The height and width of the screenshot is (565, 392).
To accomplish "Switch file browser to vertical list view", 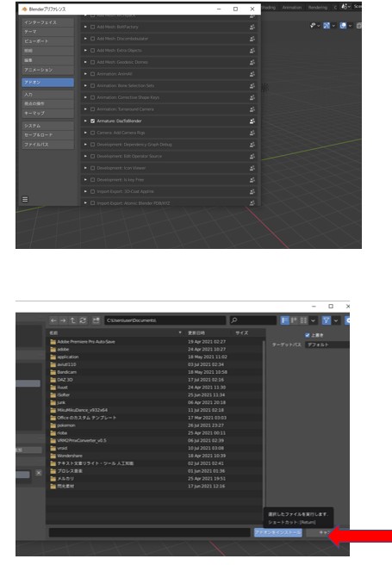I will pos(284,320).
